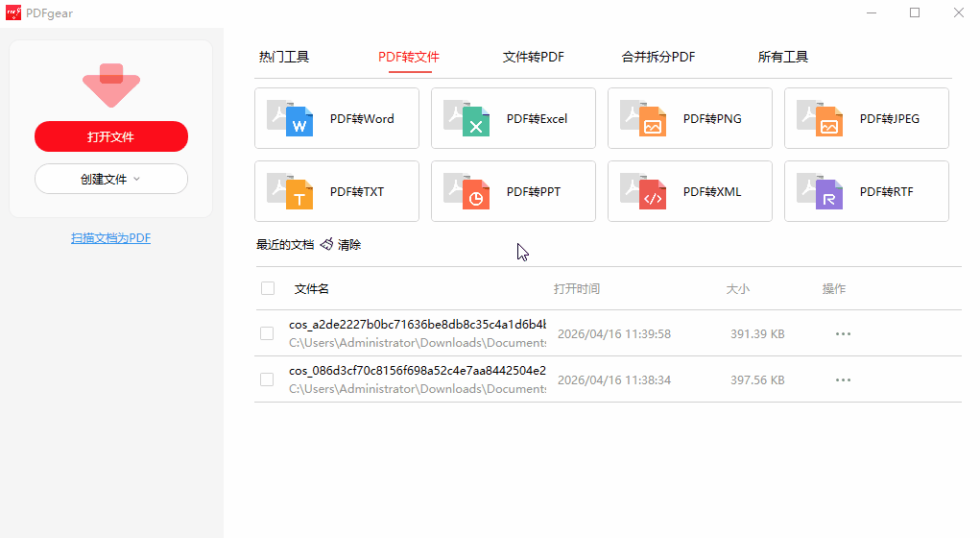Click the 大小 column header
The image size is (980, 538).
(738, 289)
